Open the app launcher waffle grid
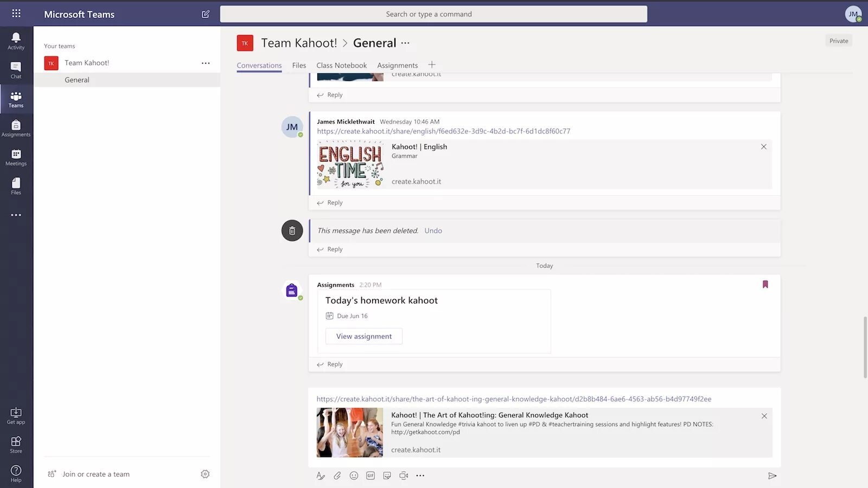Viewport: 868px width, 488px height. [x=16, y=14]
